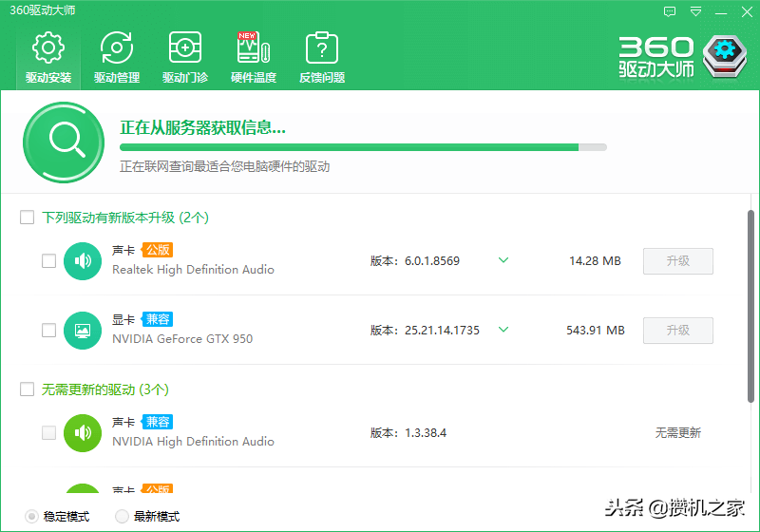Click the 公版 tag on Realtek row

click(x=158, y=250)
